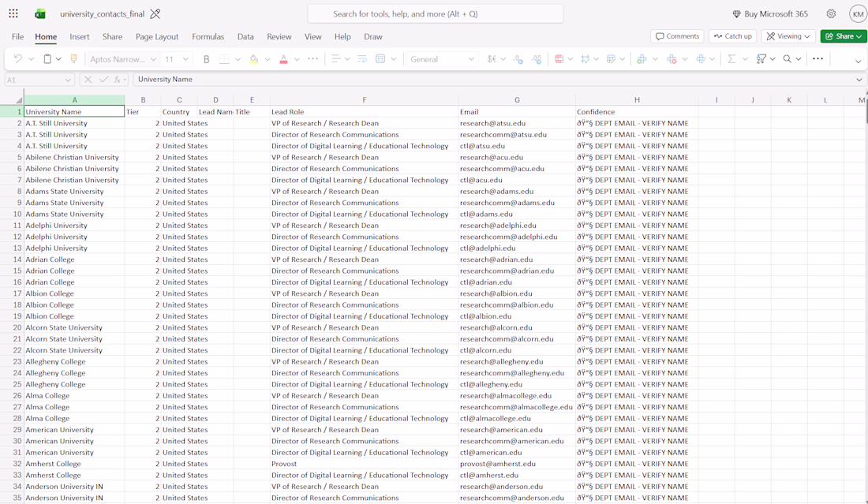The image size is (868, 504).
Task: Click the Merge cells icon
Action: (x=380, y=59)
